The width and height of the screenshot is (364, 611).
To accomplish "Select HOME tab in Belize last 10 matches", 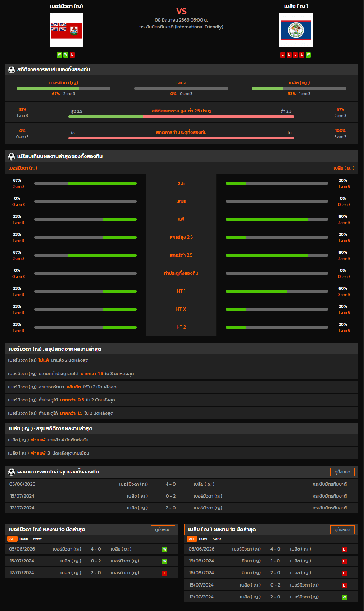I will point(204,539).
